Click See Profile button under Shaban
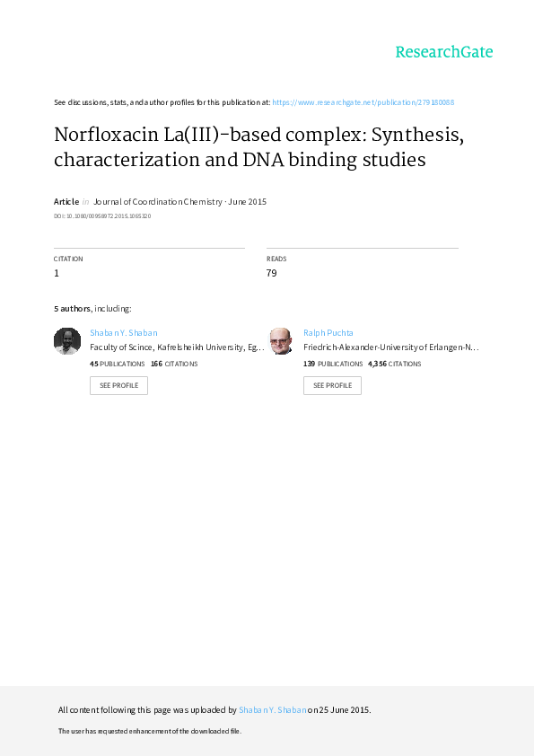 click(118, 386)
